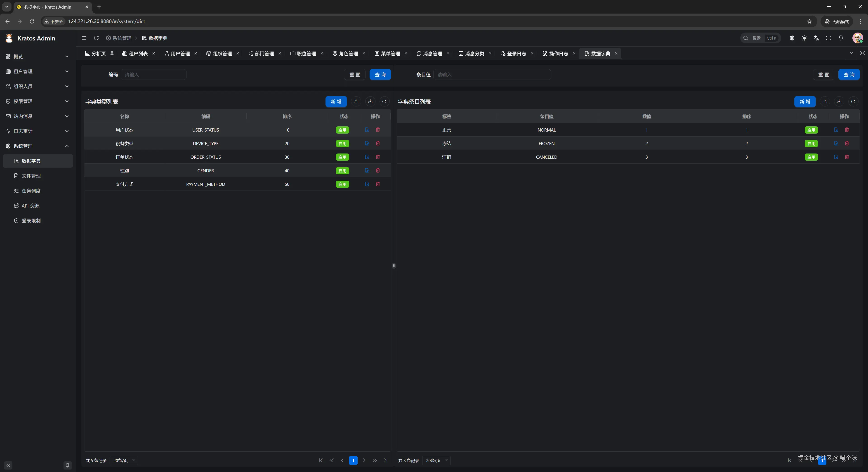Open 20条/页 page size dropdown on left table

124,460
